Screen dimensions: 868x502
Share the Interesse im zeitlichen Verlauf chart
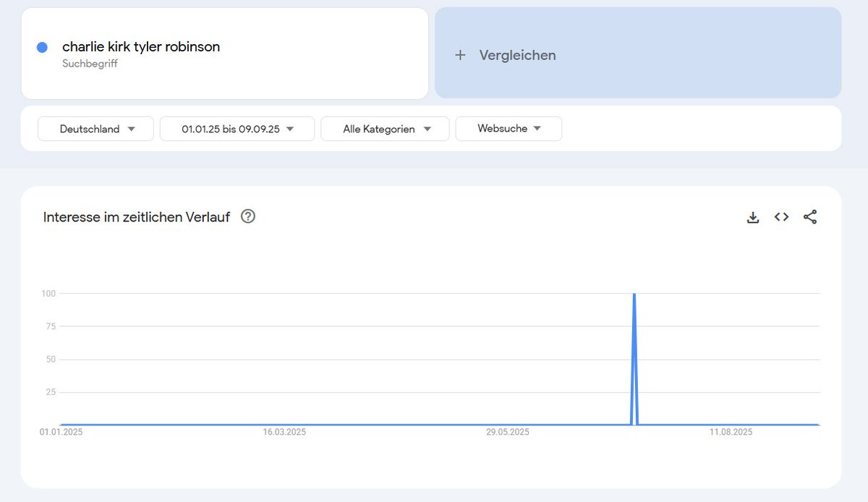(810, 216)
